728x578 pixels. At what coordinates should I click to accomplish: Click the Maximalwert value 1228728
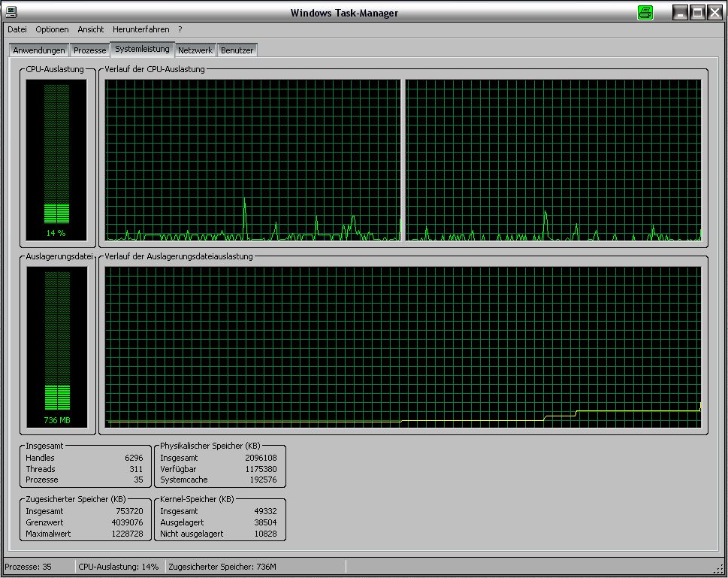pyautogui.click(x=127, y=534)
